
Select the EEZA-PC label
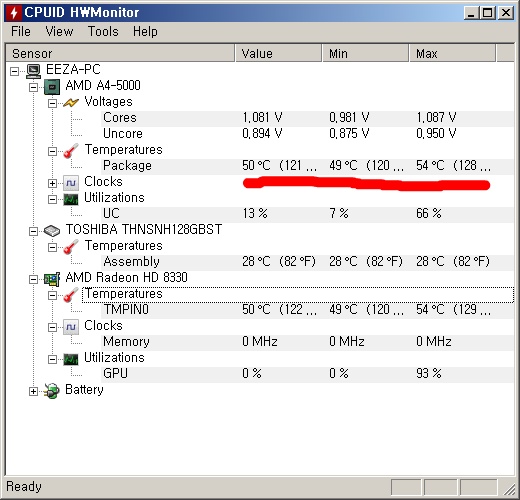(x=73, y=70)
